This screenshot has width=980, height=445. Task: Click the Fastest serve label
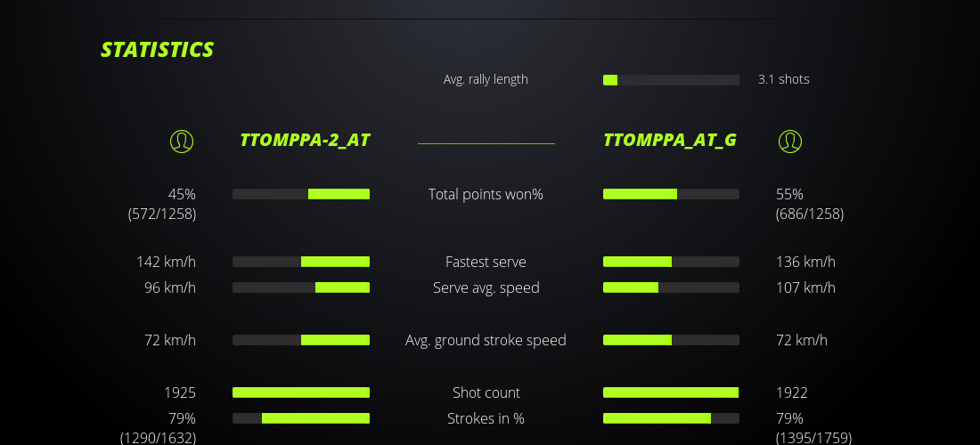486,262
